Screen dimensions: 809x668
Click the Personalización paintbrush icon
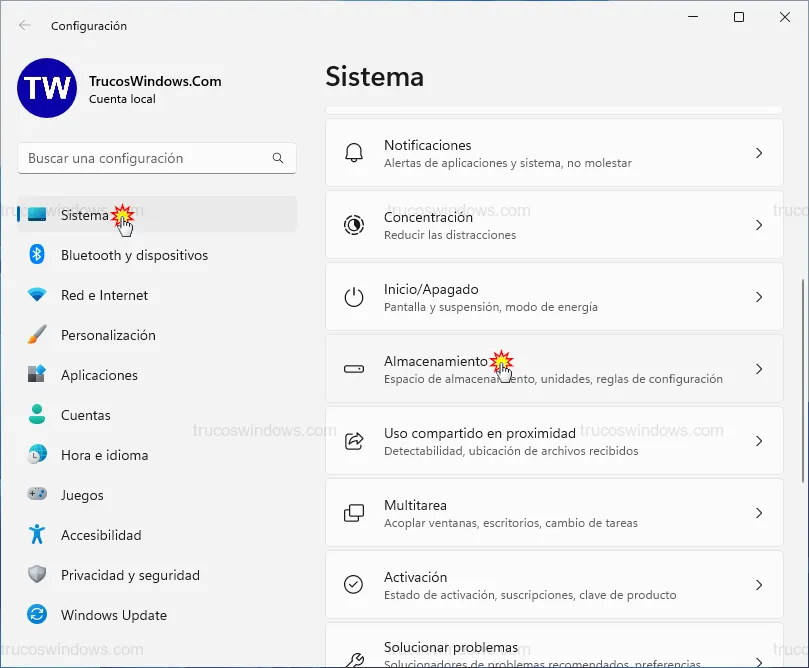tap(37, 335)
